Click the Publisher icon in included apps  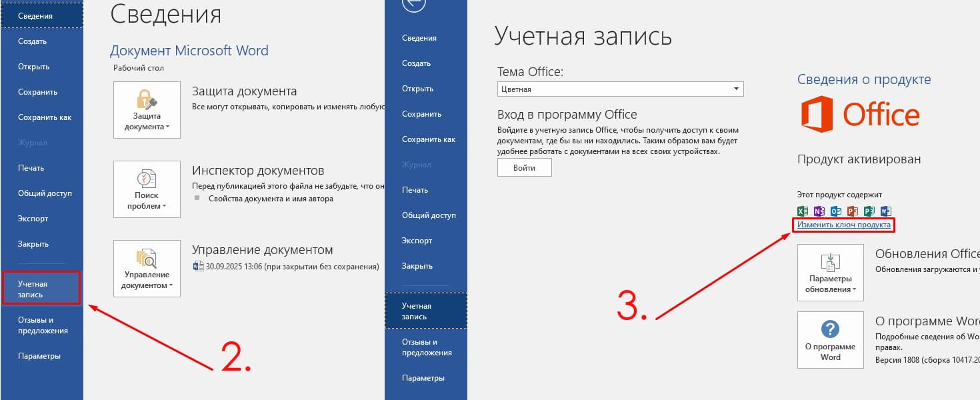(x=868, y=211)
